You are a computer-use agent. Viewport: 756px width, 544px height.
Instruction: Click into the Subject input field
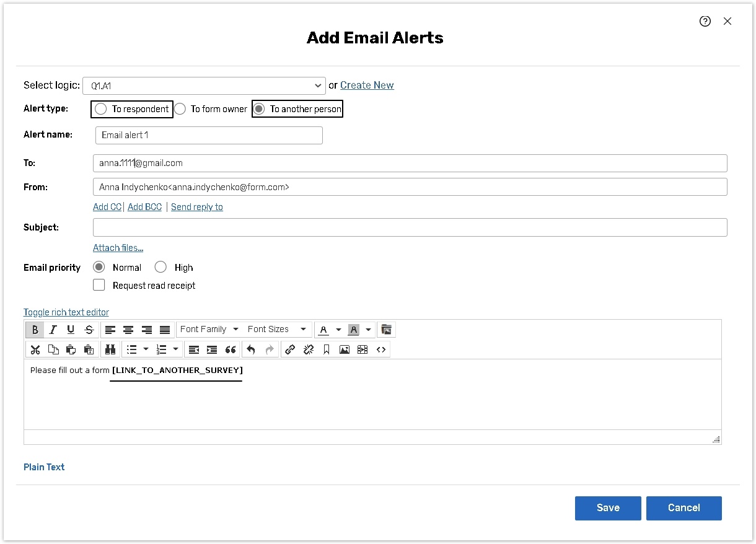(409, 227)
